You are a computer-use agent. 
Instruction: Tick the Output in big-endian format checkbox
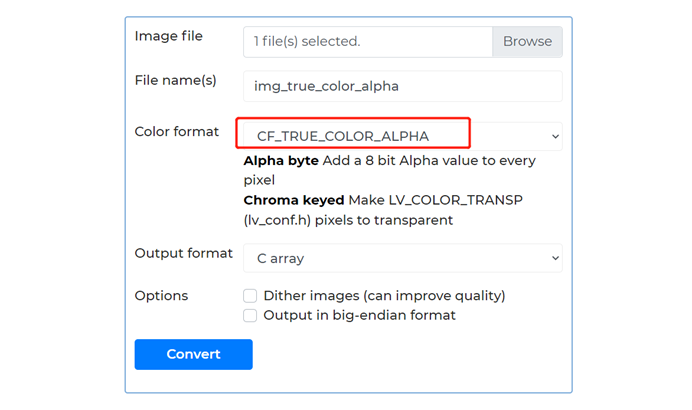click(250, 315)
